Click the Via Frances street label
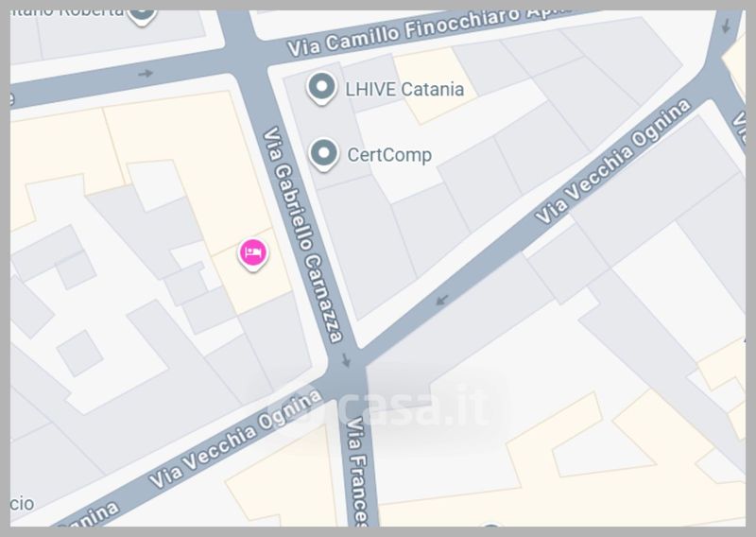Image resolution: width=756 pixels, height=537 pixels. [x=358, y=472]
